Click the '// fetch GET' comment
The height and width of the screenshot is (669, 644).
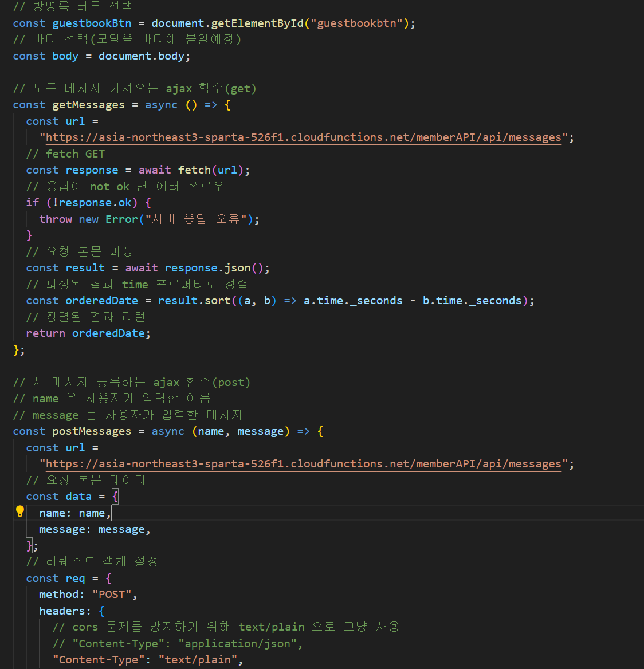point(65,154)
